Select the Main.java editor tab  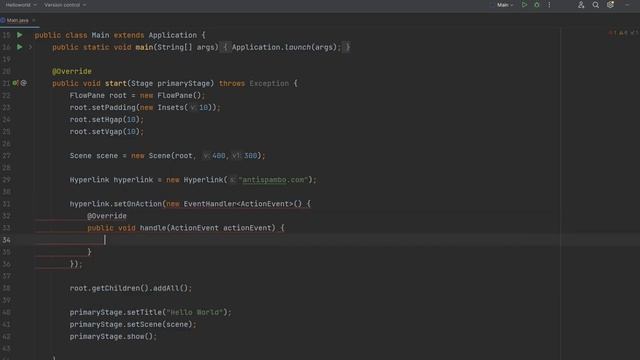point(18,20)
